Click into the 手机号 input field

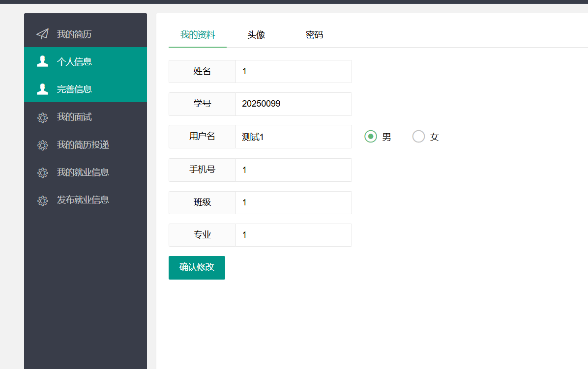(x=294, y=170)
